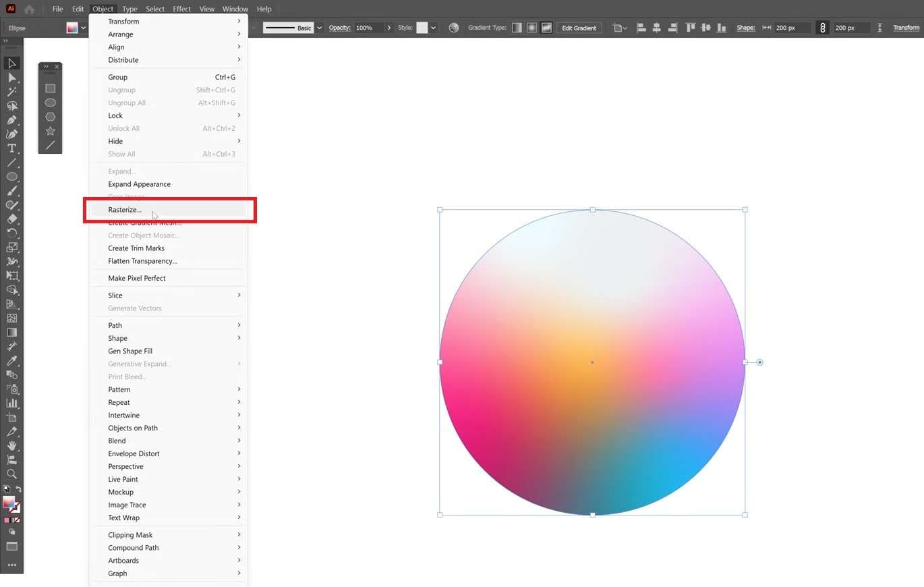This screenshot has height=587, width=924.
Task: Click the Fill color box in toolbar
Action: (8, 502)
